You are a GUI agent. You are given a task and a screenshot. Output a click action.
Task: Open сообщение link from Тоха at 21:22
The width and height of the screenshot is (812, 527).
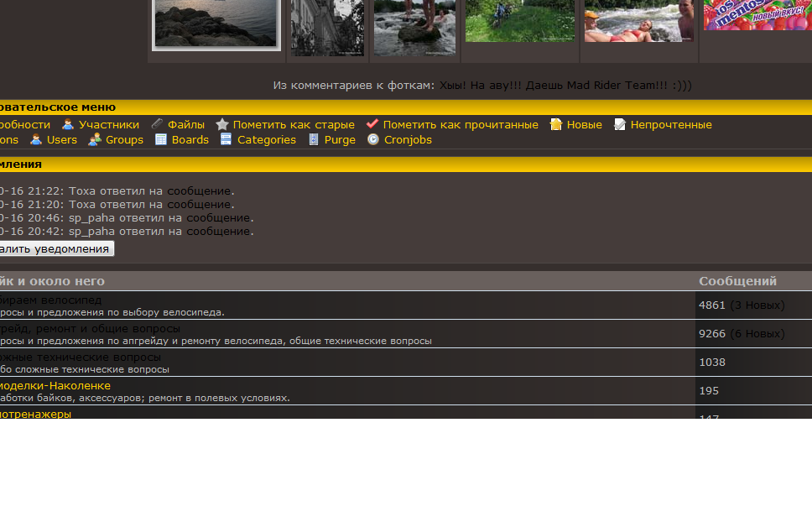click(x=199, y=191)
